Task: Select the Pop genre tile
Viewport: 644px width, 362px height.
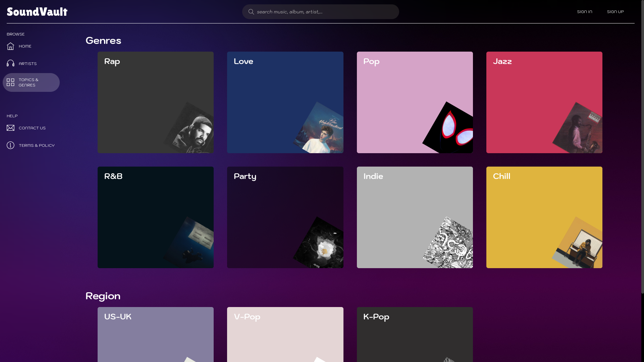Action: coord(415,102)
